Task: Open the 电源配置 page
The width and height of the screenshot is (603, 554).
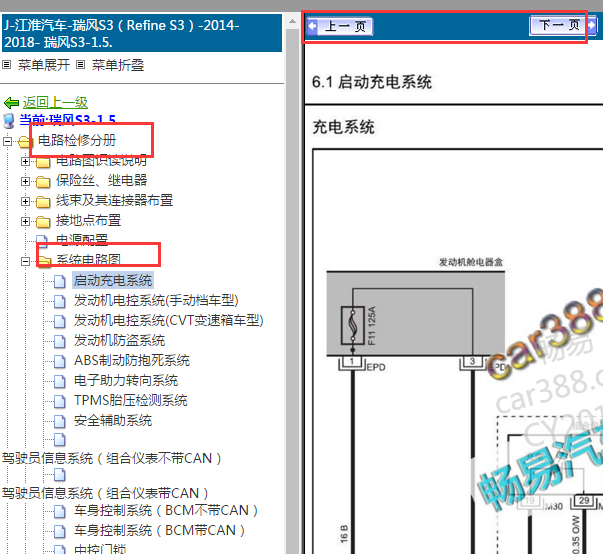Action: click(x=82, y=240)
